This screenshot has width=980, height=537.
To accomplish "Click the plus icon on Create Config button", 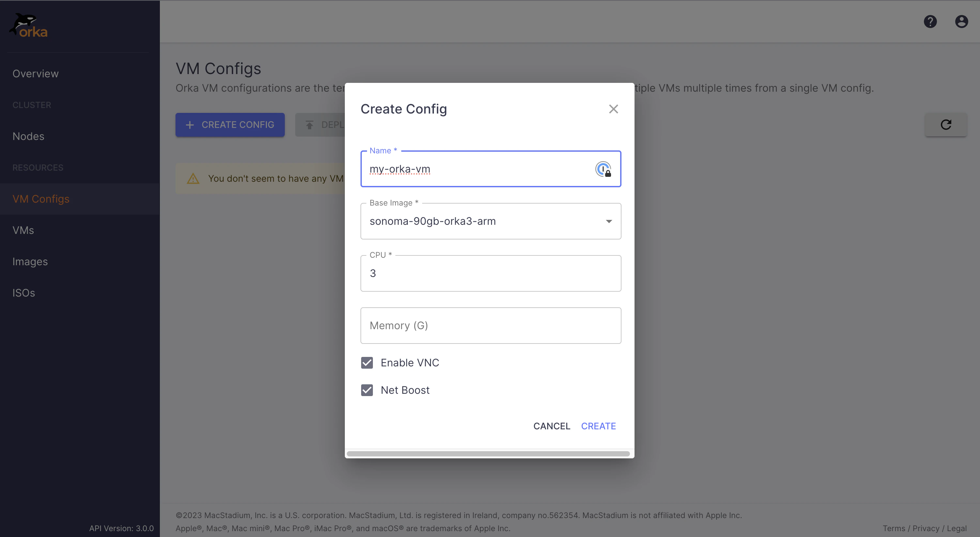I will (190, 125).
